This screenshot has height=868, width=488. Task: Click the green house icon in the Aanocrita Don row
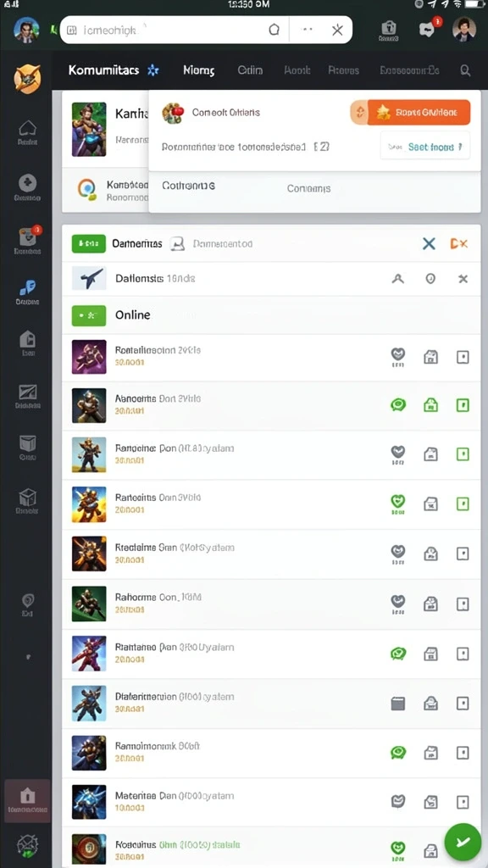[430, 405]
